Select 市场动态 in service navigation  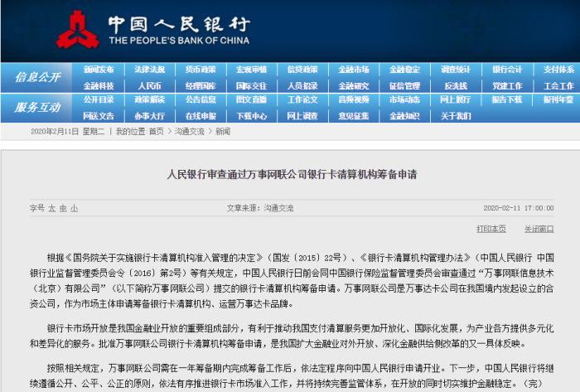coord(404,99)
